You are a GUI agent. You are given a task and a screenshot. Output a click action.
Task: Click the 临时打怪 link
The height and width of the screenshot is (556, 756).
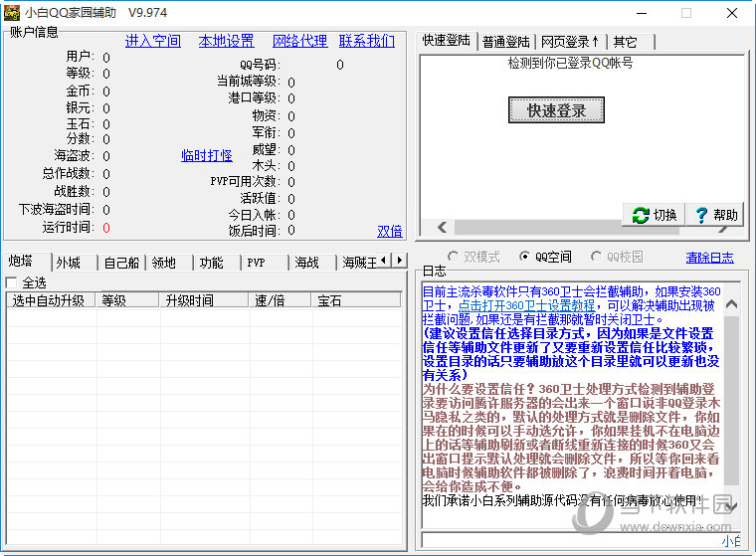point(206,155)
